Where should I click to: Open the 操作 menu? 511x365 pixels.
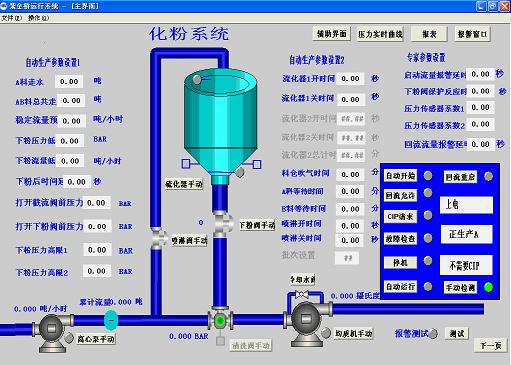pyautogui.click(x=38, y=18)
